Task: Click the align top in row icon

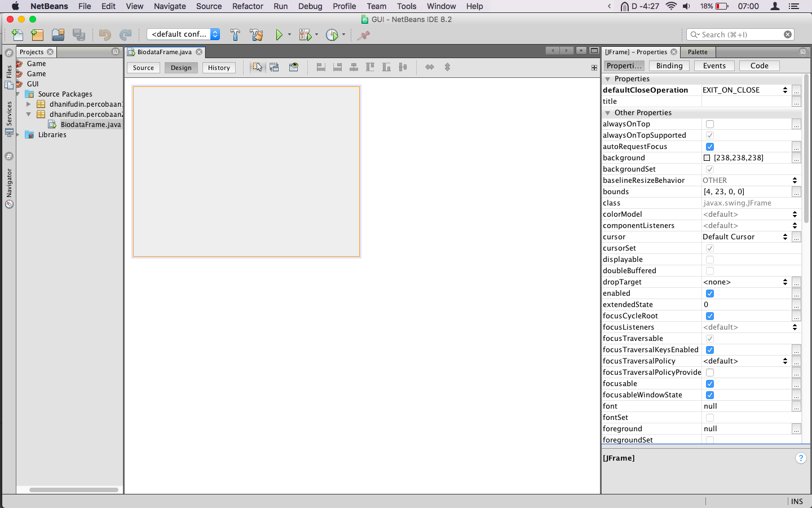Action: click(370, 67)
